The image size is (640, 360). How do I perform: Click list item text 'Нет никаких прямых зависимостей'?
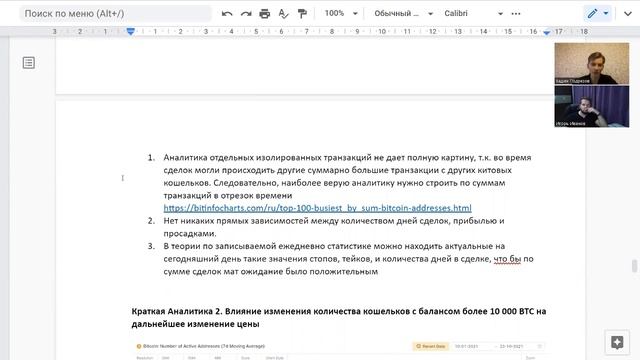point(236,221)
